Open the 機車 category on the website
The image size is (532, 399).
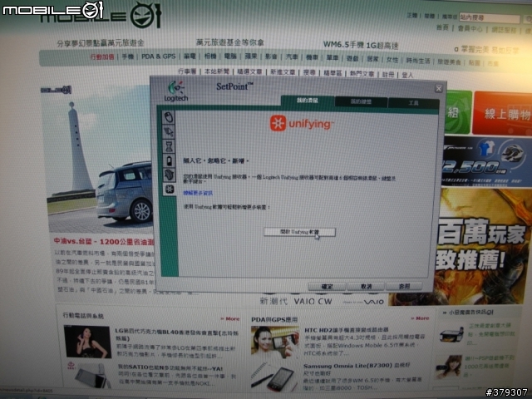[x=312, y=57]
